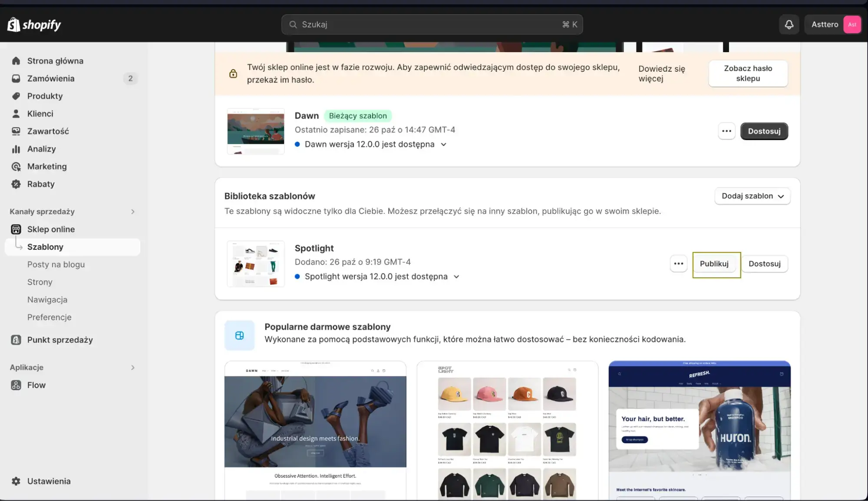The image size is (868, 501).
Task: Click the Shopify logo
Action: (x=34, y=24)
